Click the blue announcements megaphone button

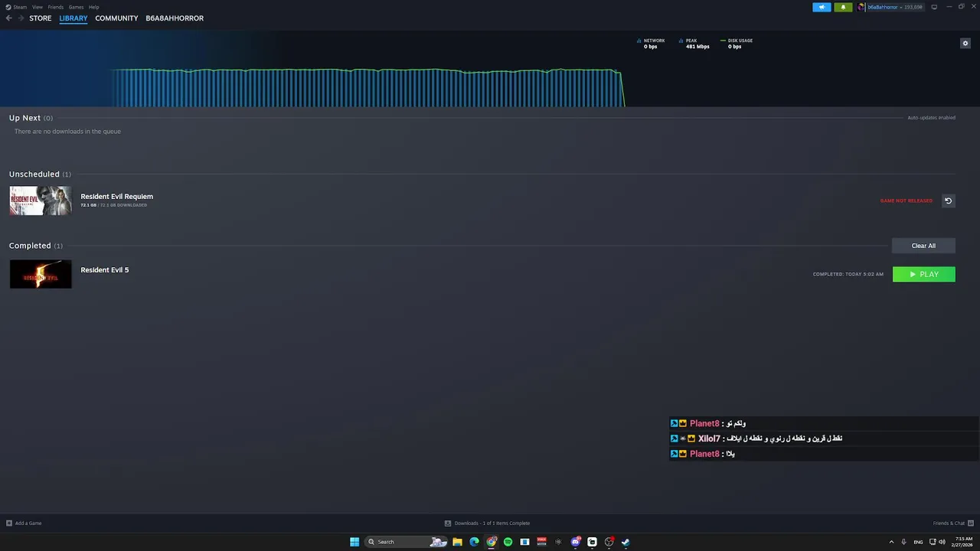point(822,7)
